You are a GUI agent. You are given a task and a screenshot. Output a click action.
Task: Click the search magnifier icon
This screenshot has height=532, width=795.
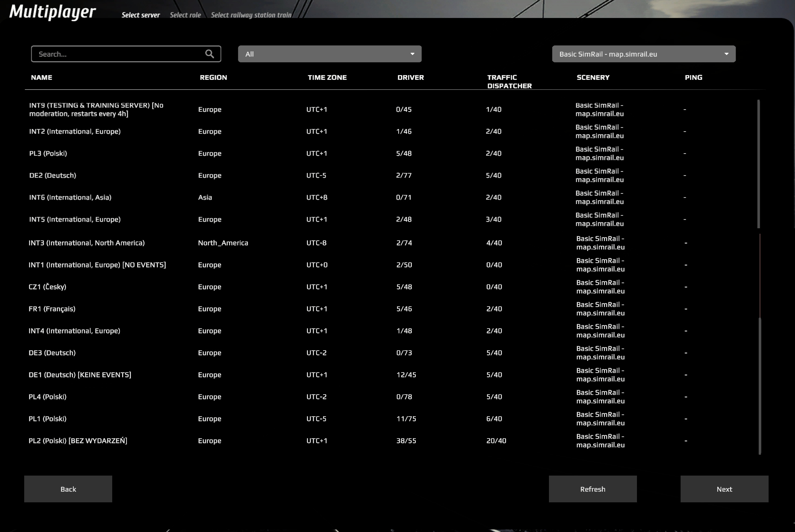pyautogui.click(x=209, y=54)
